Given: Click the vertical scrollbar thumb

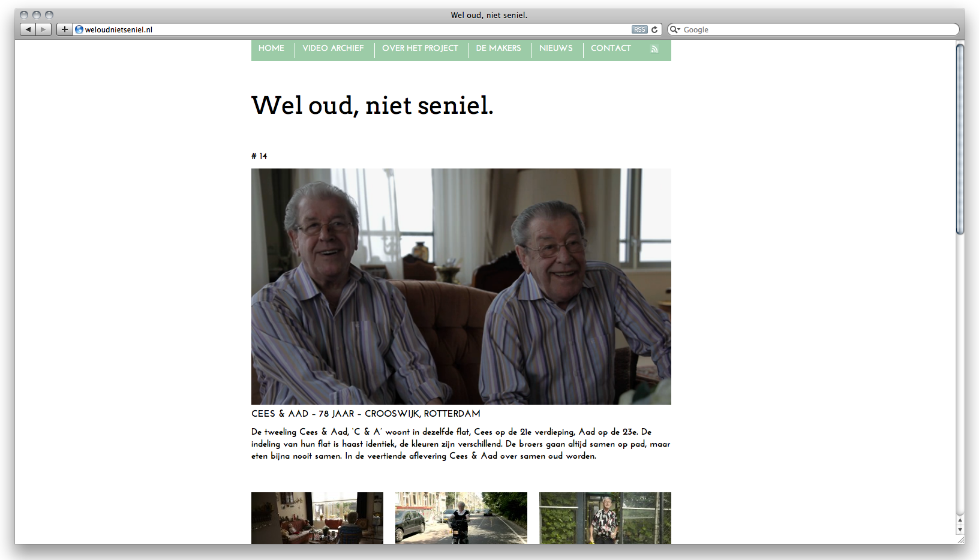Looking at the screenshot, I should [x=960, y=139].
